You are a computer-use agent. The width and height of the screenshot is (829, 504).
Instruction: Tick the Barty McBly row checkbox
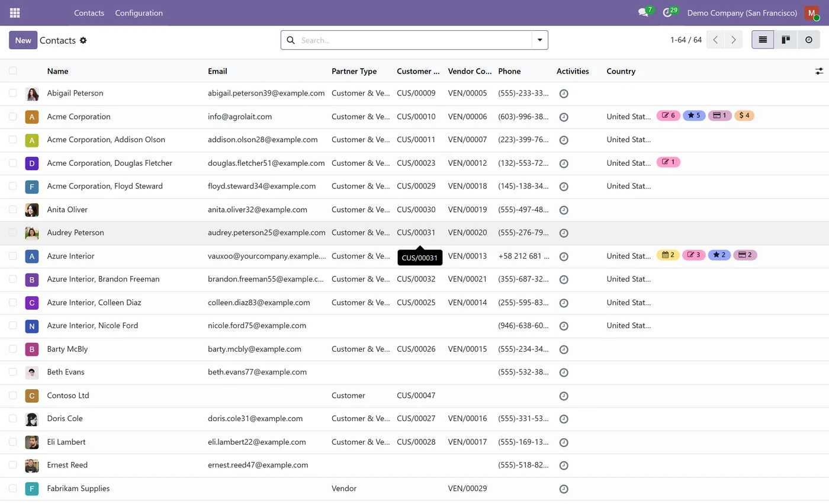pos(13,349)
